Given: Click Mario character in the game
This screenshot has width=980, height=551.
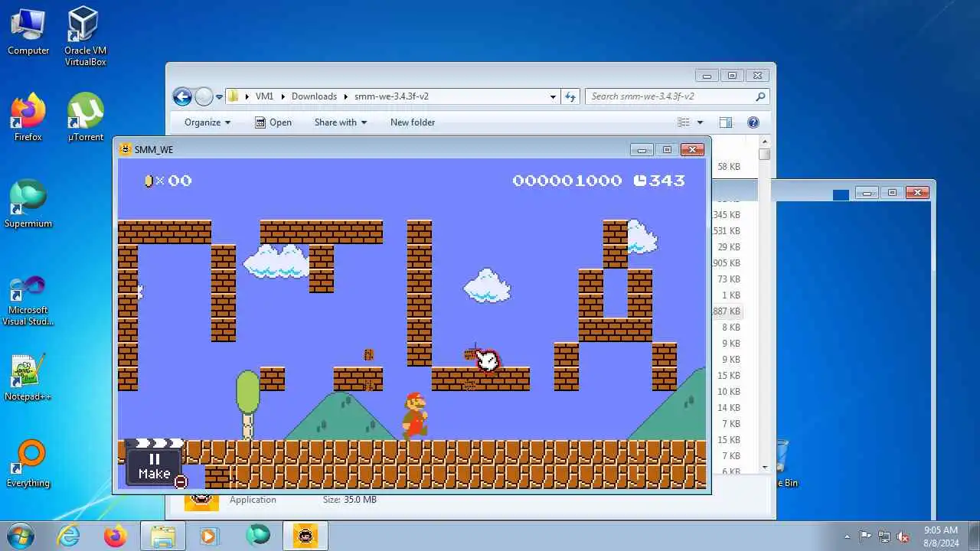Looking at the screenshot, I should coord(414,415).
